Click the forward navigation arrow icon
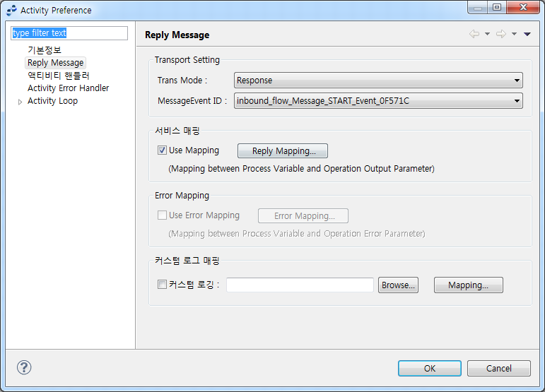Viewport: 545px width, 392px height. [x=500, y=35]
